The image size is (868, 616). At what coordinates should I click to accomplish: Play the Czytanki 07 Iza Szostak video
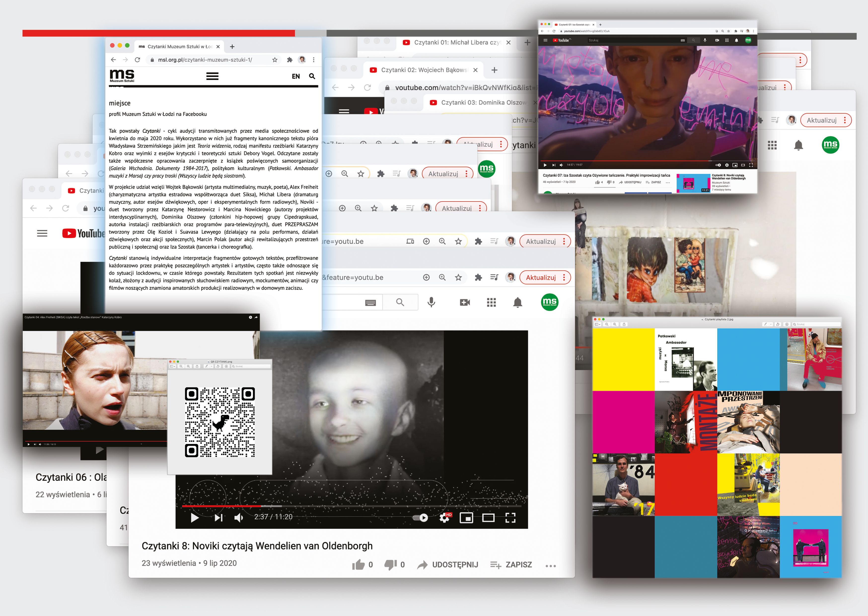(545, 165)
